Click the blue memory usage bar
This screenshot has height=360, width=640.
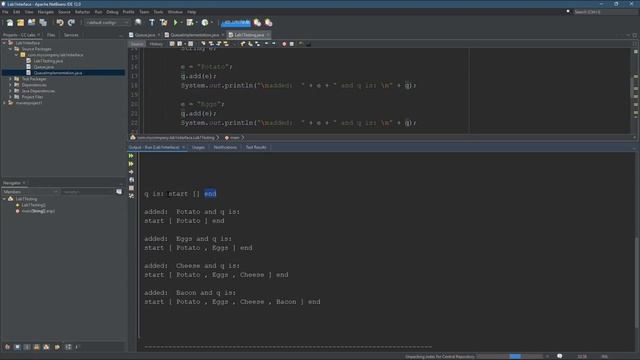click(236, 23)
